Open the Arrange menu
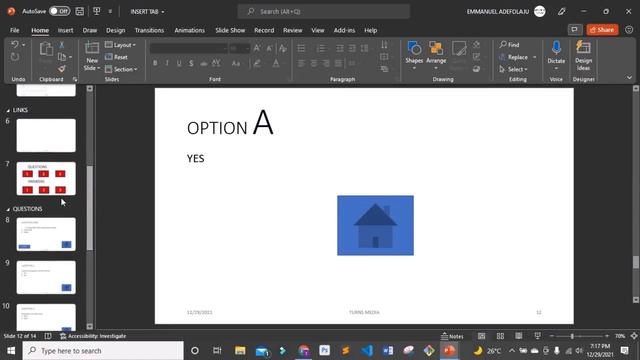The width and height of the screenshot is (640, 360). pyautogui.click(x=436, y=54)
